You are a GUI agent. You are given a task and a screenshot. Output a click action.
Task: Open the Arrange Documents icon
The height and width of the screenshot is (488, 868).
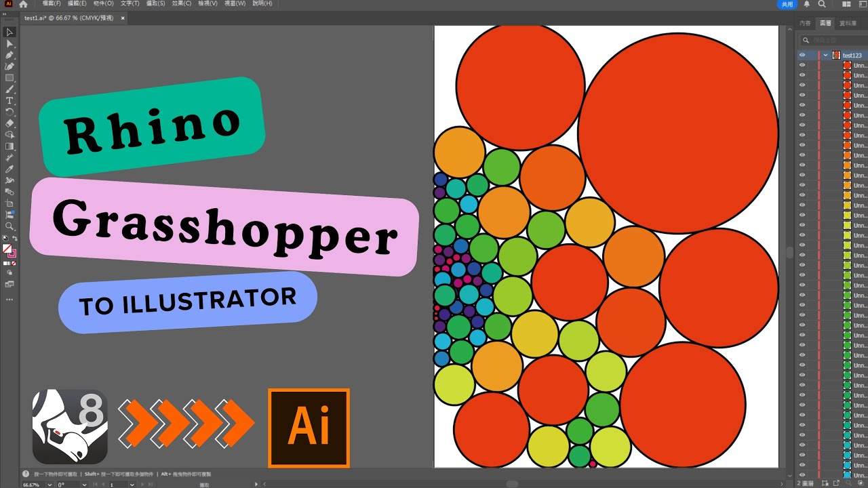point(846,4)
